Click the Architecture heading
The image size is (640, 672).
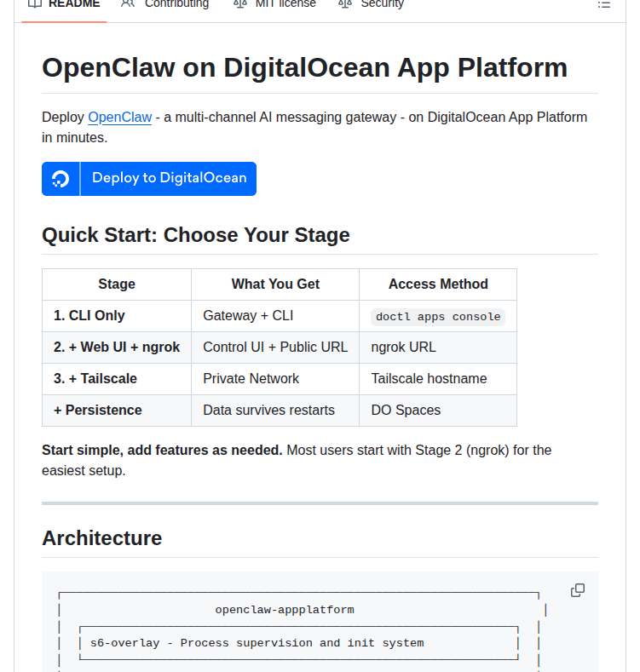pos(101,538)
